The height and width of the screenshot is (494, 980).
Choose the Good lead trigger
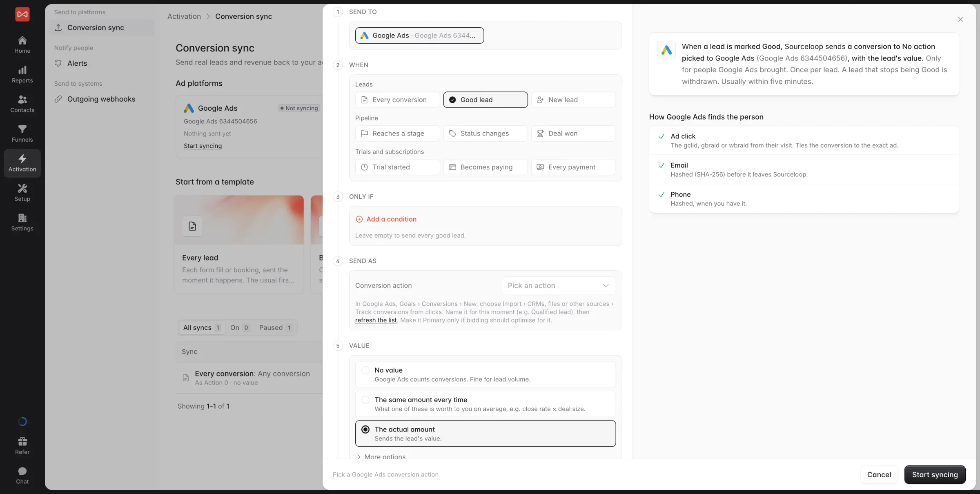click(485, 100)
